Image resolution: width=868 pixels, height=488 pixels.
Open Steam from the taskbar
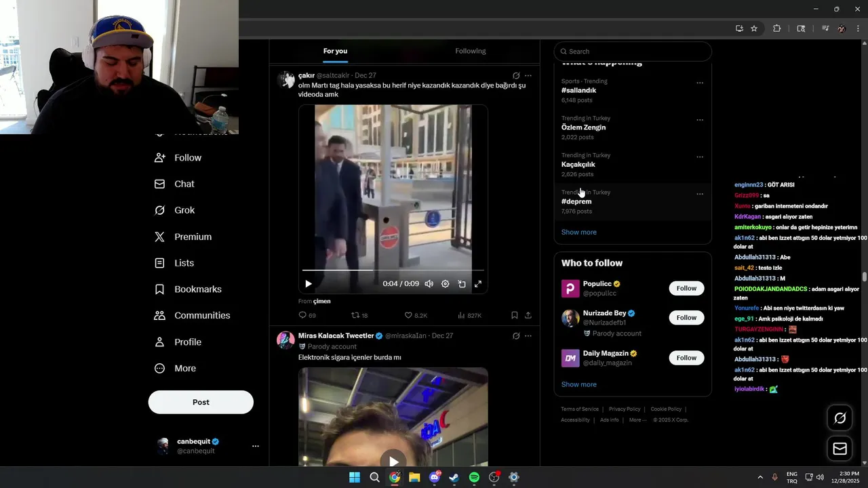[454, 478]
